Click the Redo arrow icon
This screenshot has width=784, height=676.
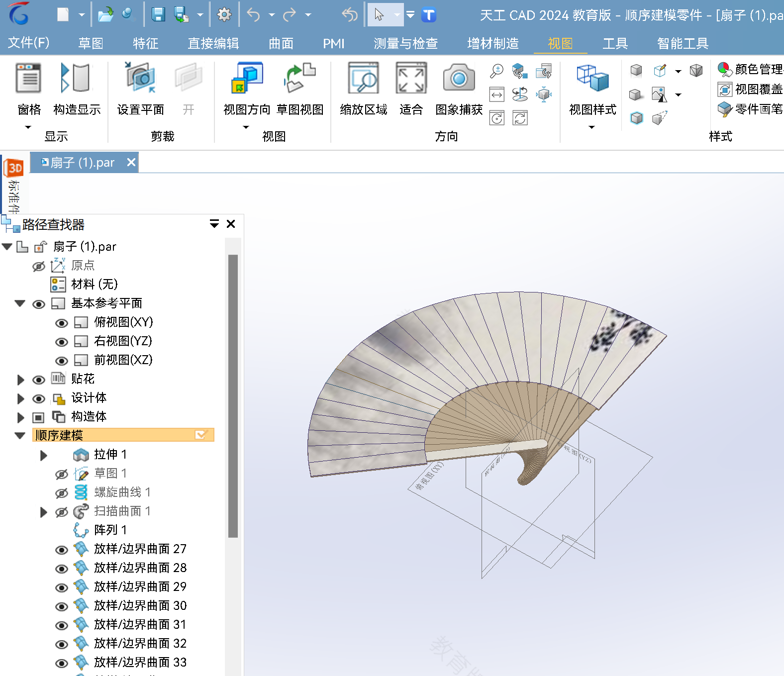tap(290, 15)
